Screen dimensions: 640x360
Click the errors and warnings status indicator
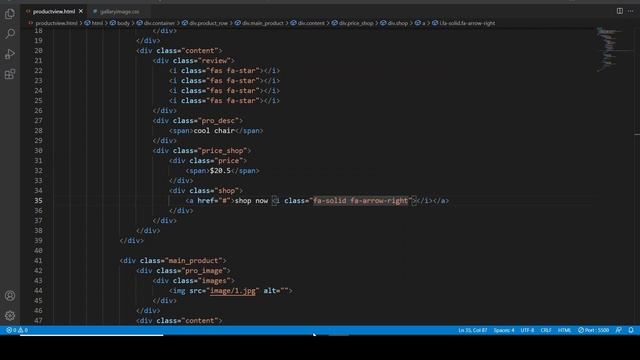point(17,330)
